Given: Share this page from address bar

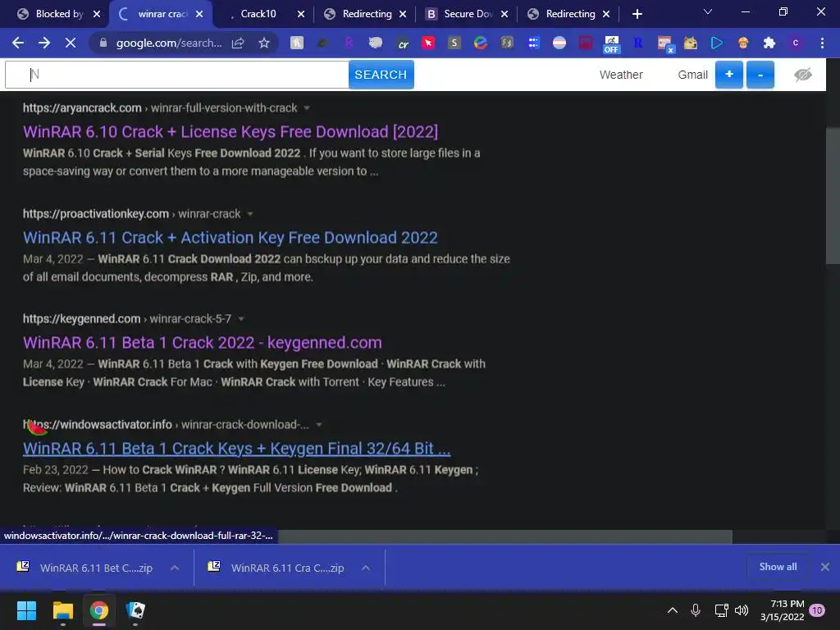Looking at the screenshot, I should [238, 43].
